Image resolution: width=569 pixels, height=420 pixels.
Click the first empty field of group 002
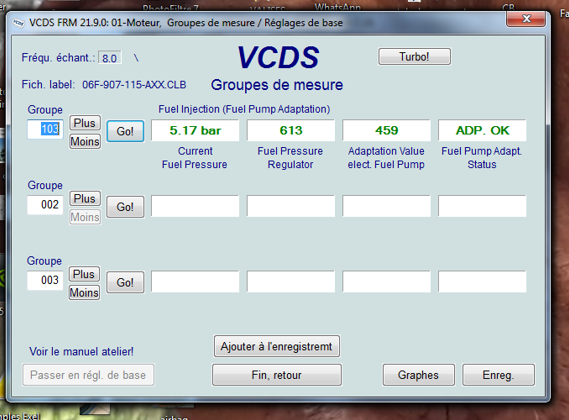click(195, 206)
